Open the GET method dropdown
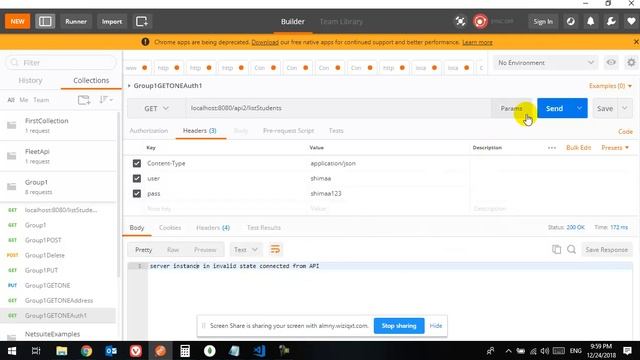Screen dimensions: 640x360 pos(156,108)
